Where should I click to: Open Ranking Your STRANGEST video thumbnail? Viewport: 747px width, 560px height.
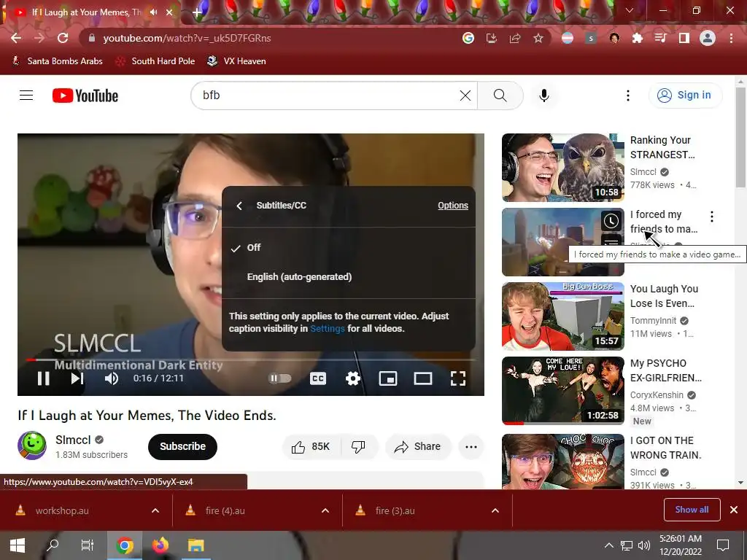click(x=562, y=168)
